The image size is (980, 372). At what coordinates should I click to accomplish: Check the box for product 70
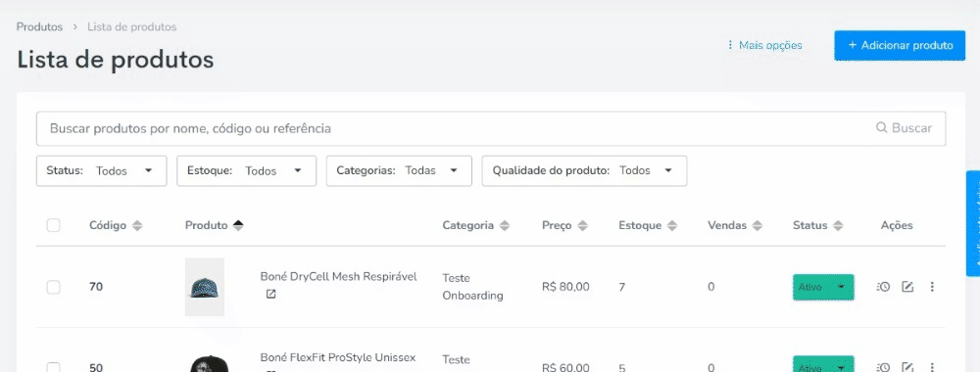pos(54,287)
